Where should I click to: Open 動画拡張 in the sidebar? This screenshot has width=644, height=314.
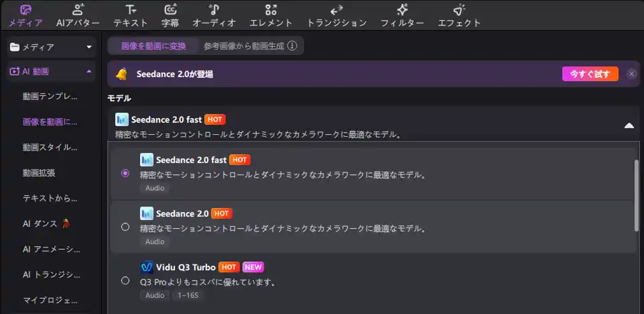pyautogui.click(x=39, y=173)
